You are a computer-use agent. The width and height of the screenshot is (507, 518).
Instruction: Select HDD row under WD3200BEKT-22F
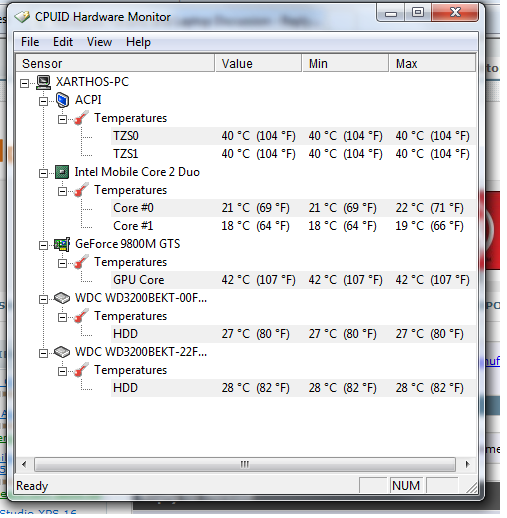pyautogui.click(x=293, y=388)
